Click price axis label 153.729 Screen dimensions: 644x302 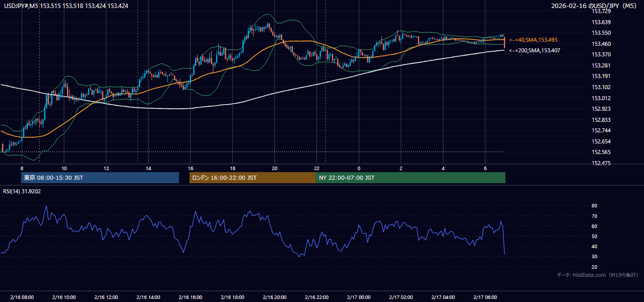click(601, 11)
